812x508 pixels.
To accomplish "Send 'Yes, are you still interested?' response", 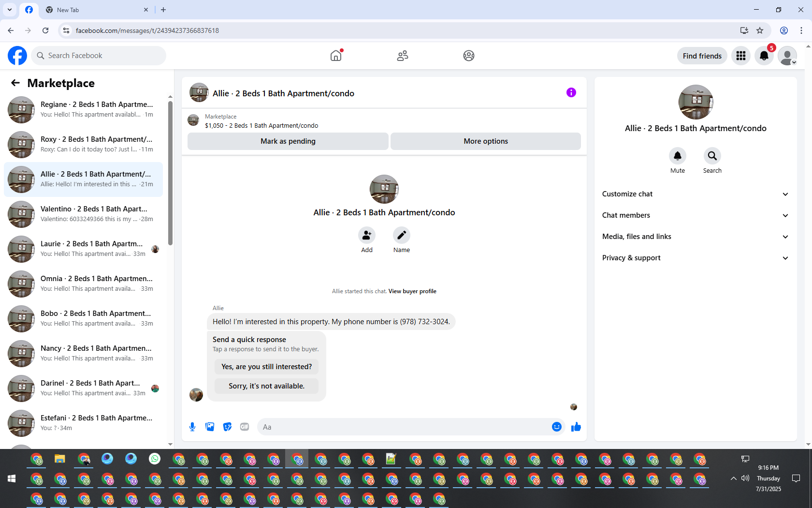I will (267, 367).
